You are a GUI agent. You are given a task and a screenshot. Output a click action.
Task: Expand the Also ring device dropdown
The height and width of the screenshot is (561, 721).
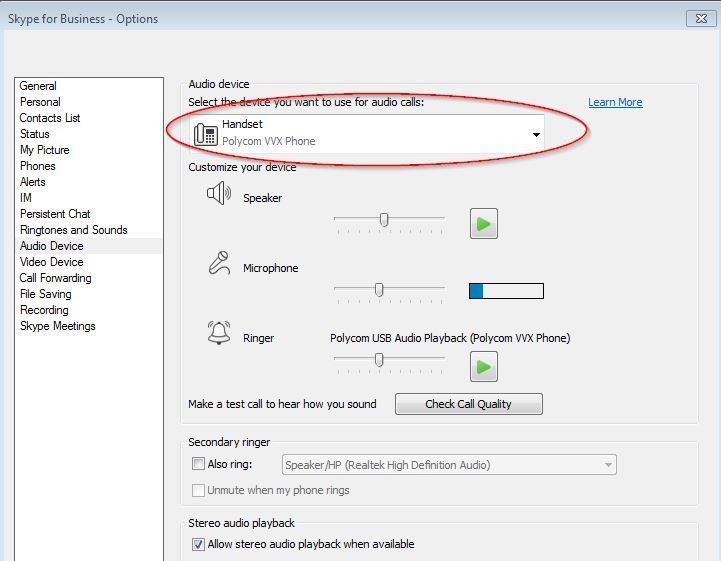[608, 465]
